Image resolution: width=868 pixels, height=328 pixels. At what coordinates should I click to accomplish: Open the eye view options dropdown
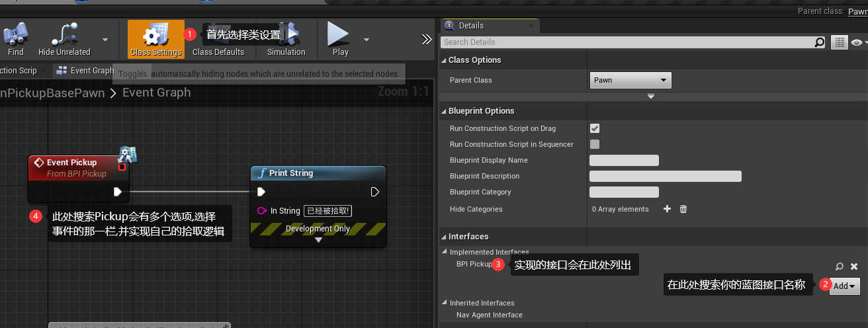[x=859, y=42]
